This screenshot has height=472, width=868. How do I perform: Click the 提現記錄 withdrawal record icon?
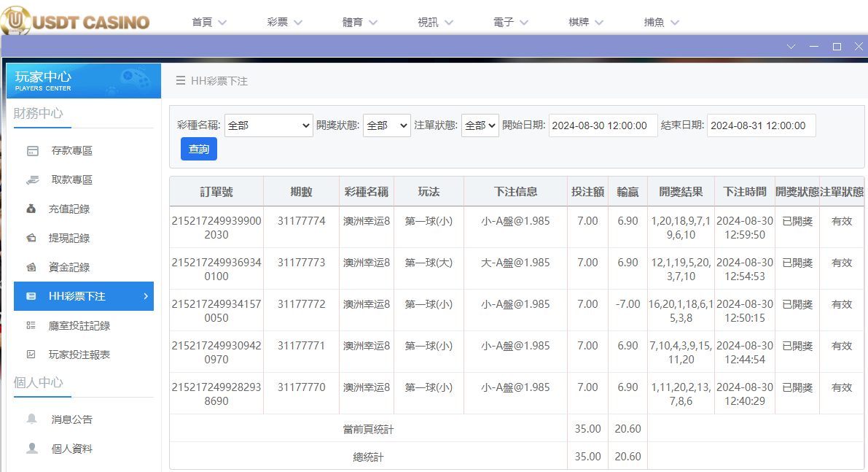click(x=31, y=238)
